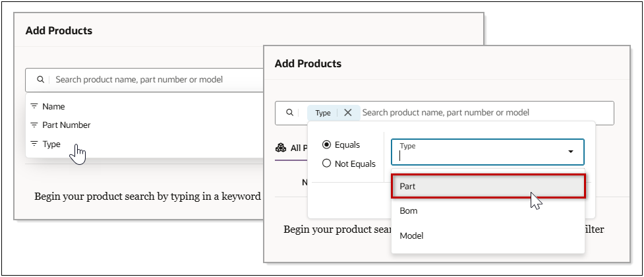This screenshot has width=644, height=277.
Task: Select the Not Equals radio button
Action: click(x=326, y=164)
